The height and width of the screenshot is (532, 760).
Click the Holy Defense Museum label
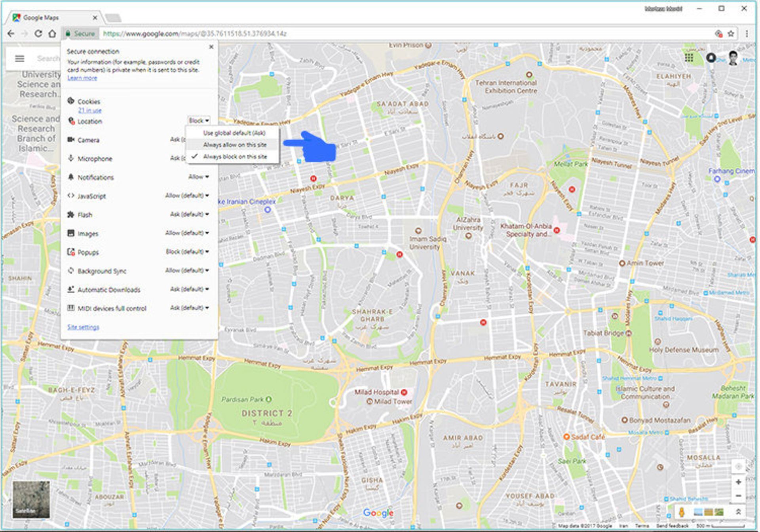pyautogui.click(x=684, y=350)
